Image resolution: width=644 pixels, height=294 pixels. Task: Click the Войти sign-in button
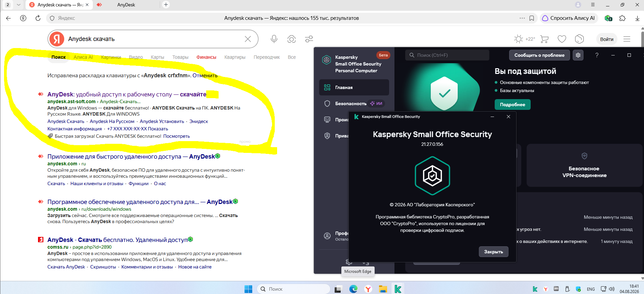[x=607, y=39]
